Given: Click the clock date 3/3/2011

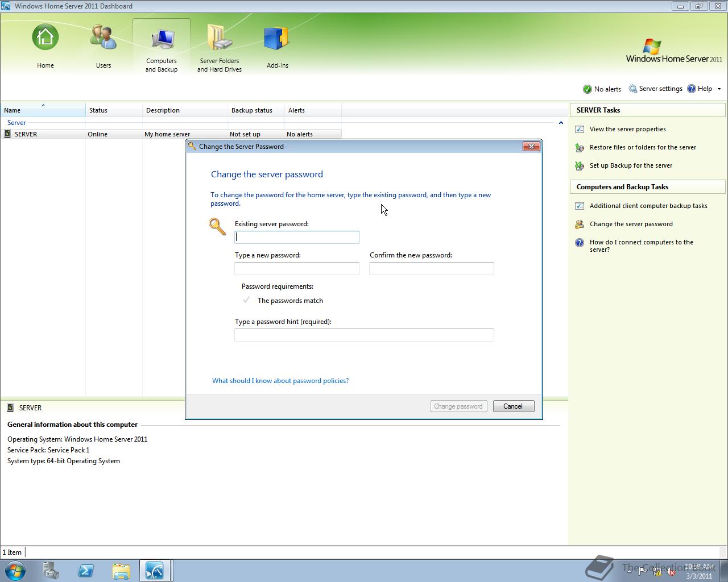Looking at the screenshot, I should pyautogui.click(x=699, y=576).
